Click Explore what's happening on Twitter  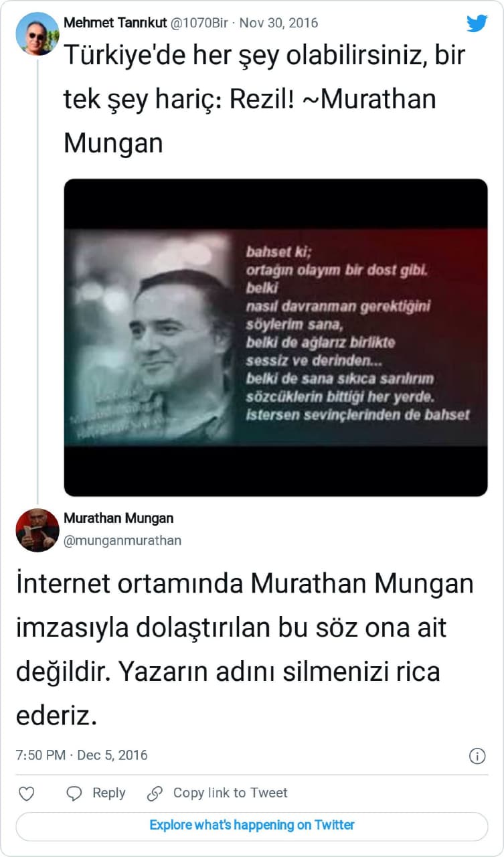pos(252,826)
